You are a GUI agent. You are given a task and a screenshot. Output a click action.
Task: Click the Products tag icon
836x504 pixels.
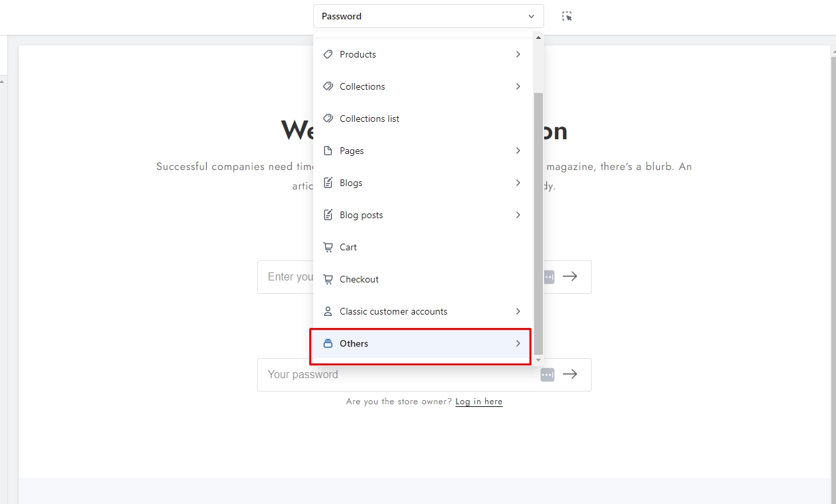[328, 54]
